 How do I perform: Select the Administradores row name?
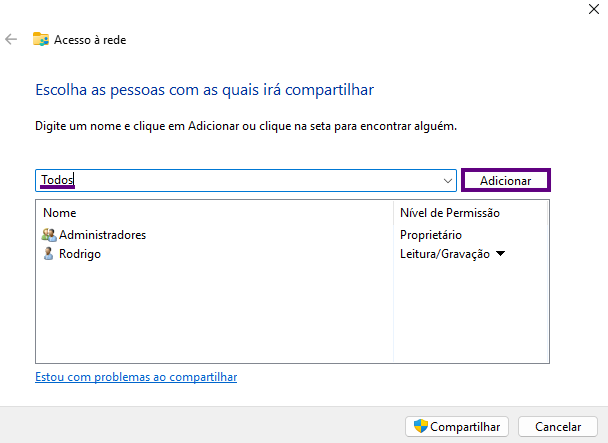point(102,235)
